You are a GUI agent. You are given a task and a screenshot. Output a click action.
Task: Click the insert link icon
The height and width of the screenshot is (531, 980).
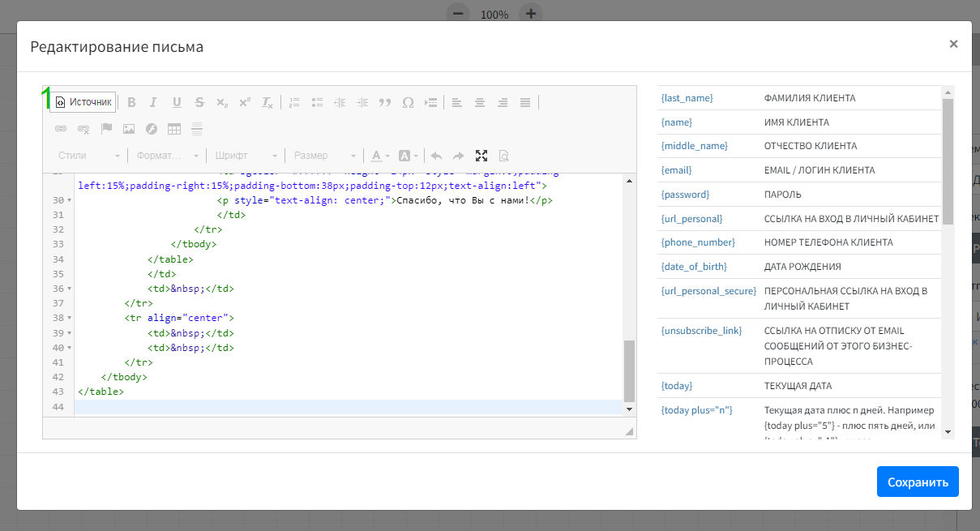pos(61,129)
